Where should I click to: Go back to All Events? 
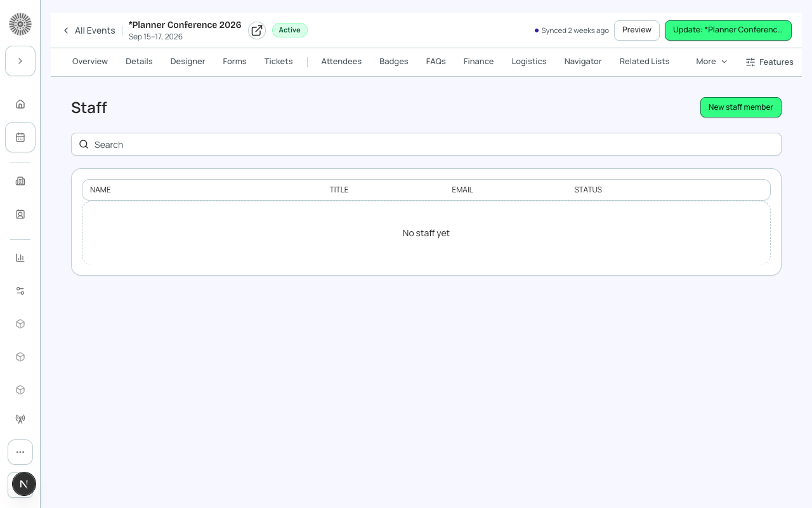(89, 30)
